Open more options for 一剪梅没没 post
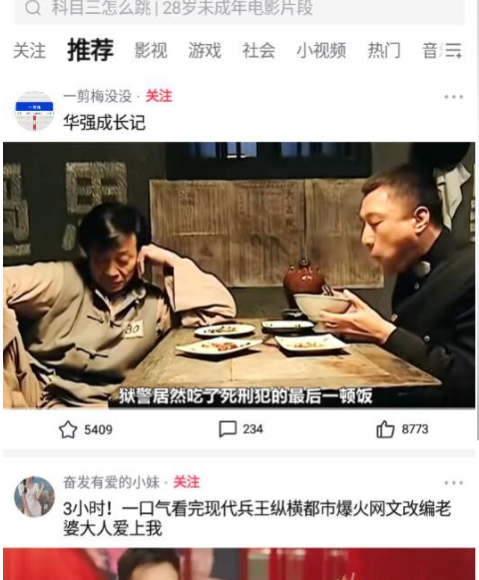Image resolution: width=479 pixels, height=580 pixels. (453, 97)
